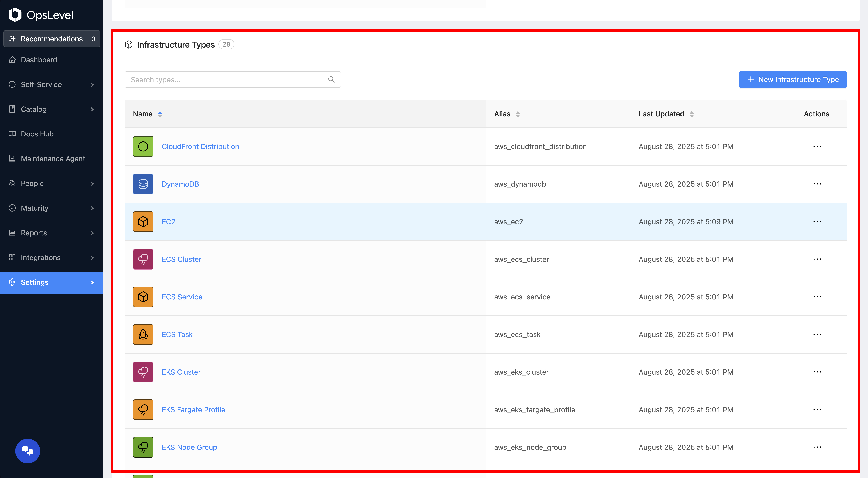This screenshot has height=478, width=868.
Task: Open the Dashboard sidebar item
Action: click(39, 60)
